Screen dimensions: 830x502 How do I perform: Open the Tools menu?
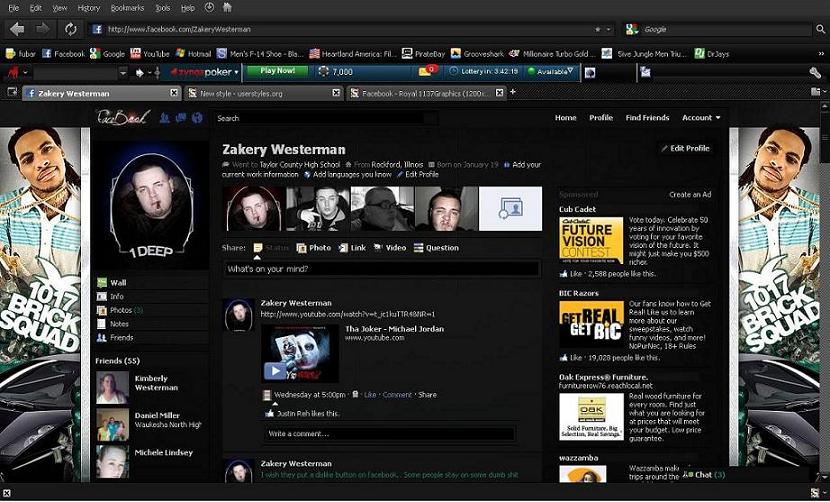[x=163, y=8]
